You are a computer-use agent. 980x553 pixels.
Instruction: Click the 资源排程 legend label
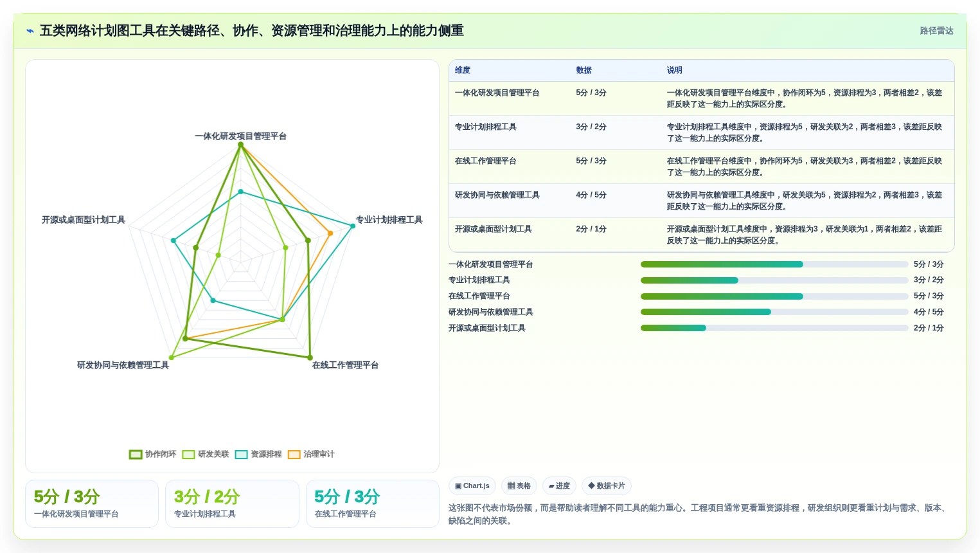(266, 455)
